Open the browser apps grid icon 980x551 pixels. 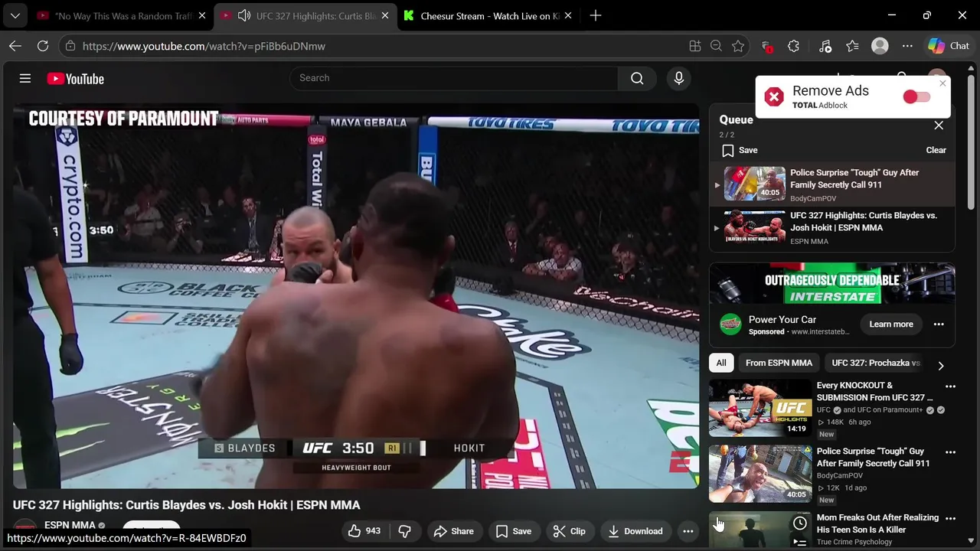click(x=694, y=46)
